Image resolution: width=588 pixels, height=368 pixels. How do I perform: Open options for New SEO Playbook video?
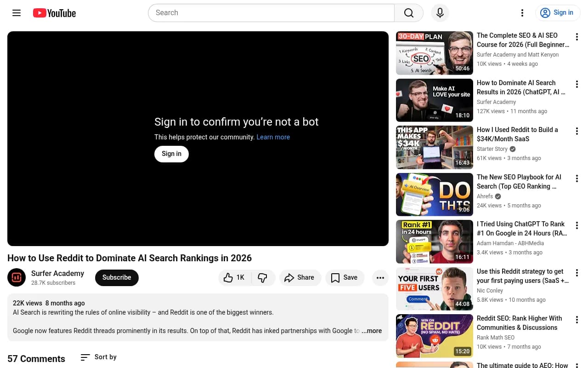577,178
